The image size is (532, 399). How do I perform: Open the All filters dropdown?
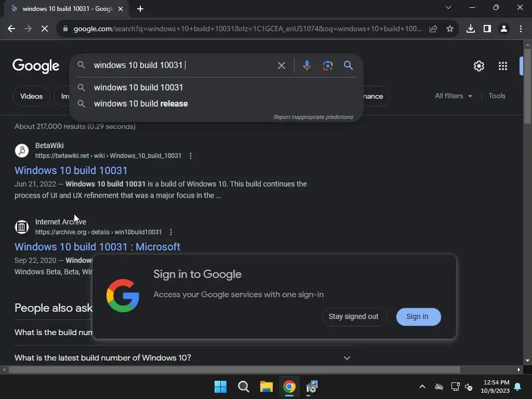454,96
